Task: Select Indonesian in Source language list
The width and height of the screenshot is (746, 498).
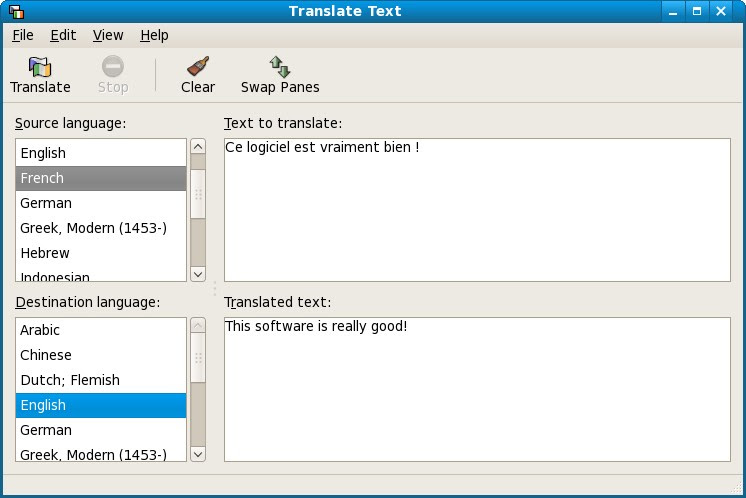Action: coord(101,274)
